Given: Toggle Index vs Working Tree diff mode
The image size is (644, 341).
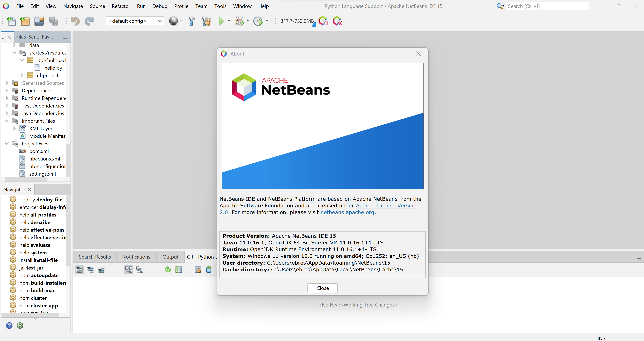Looking at the screenshot, I should pos(101,270).
